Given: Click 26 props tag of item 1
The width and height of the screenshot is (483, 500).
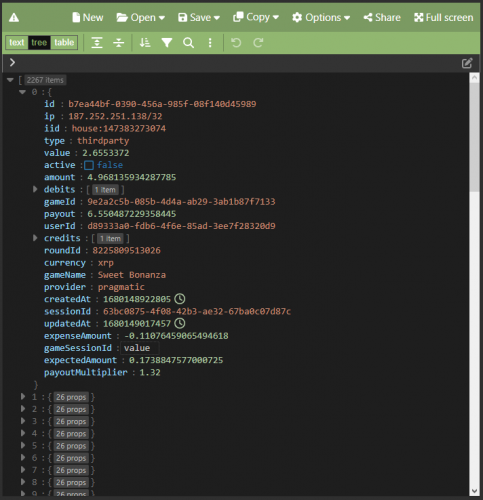Looking at the screenshot, I should (x=71, y=397).
